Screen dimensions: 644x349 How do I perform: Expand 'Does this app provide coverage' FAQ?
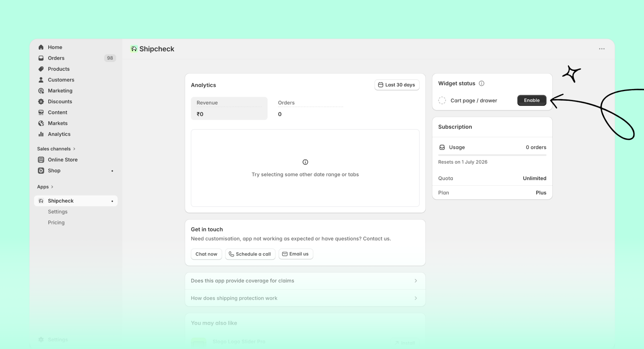pos(305,281)
